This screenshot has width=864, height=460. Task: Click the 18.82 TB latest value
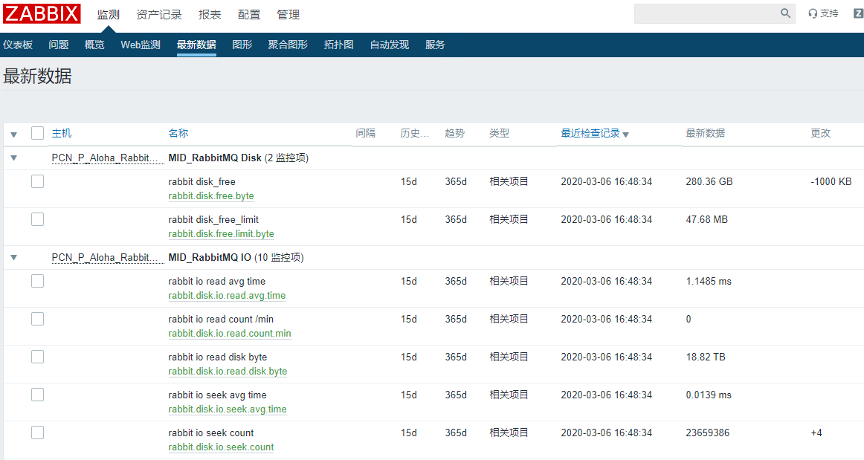pyautogui.click(x=705, y=357)
